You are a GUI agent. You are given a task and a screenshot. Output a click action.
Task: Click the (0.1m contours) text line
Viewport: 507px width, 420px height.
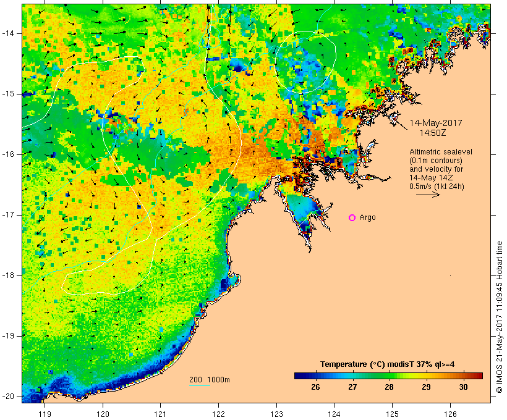[435, 161]
